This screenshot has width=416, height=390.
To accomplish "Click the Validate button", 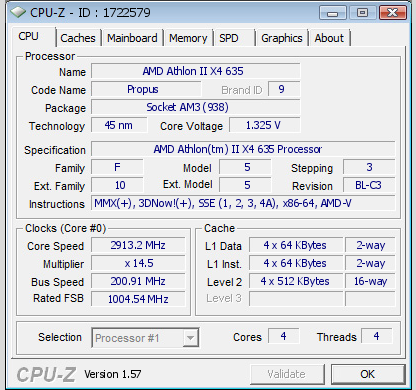I will click(x=287, y=374).
